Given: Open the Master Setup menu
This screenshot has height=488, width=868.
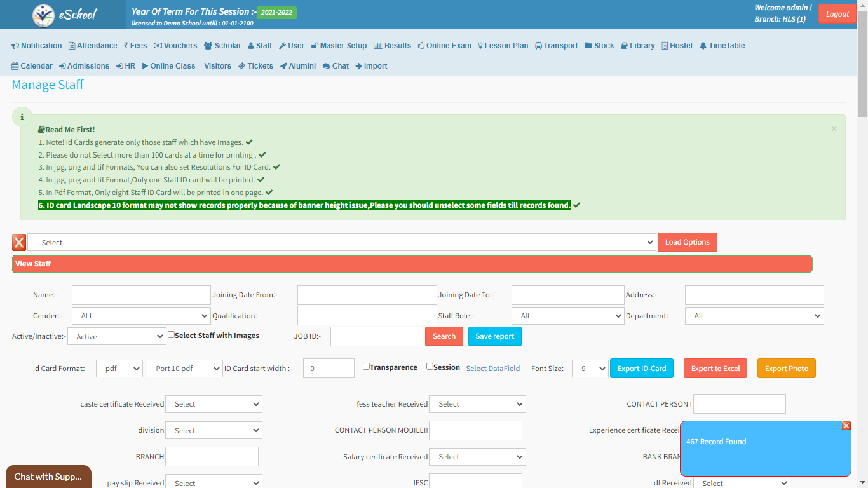Looking at the screenshot, I should 339,46.
